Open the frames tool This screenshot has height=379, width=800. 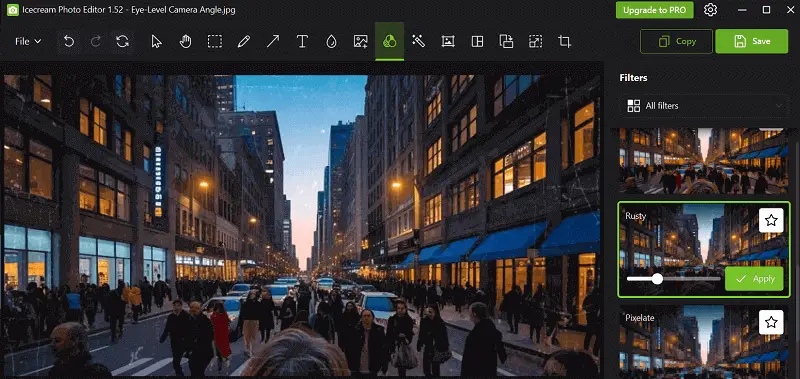pos(448,41)
